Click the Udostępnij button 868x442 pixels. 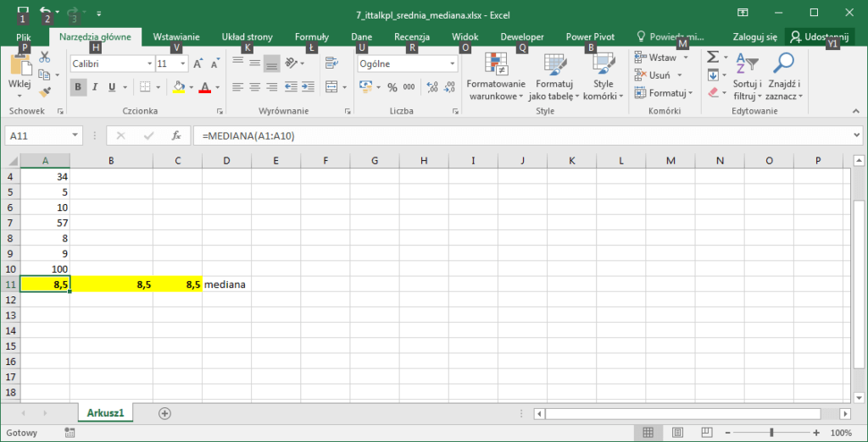[820, 37]
